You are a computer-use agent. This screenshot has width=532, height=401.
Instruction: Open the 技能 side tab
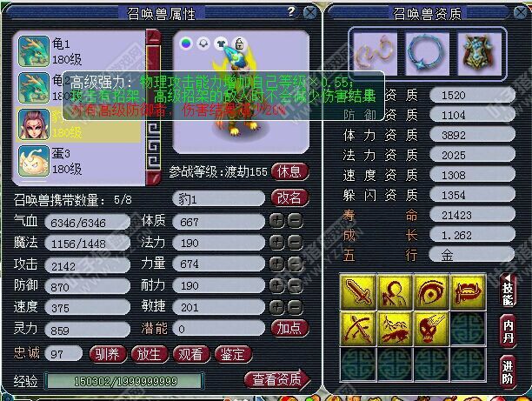[508, 291]
